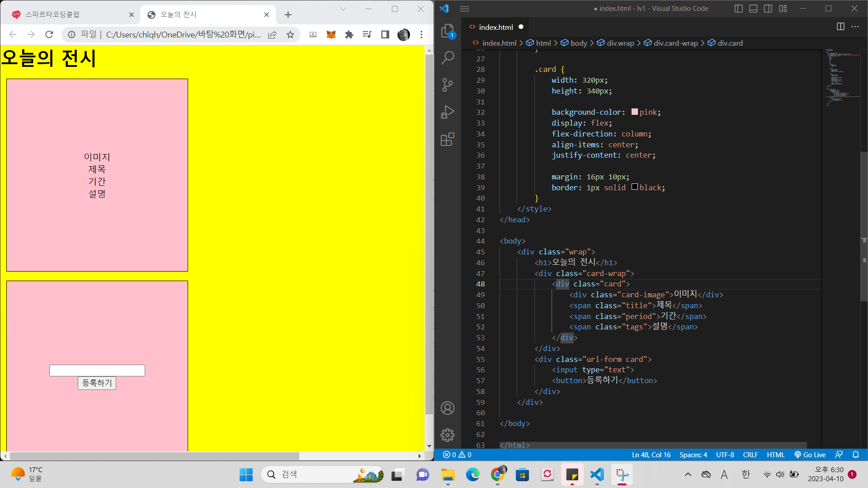The width and height of the screenshot is (868, 488).
Task: Reload the browser page
Action: point(49,34)
